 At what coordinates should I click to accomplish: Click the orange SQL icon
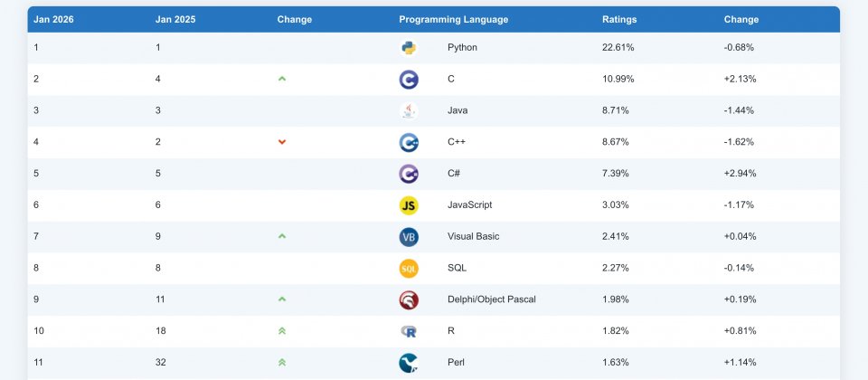coord(409,269)
